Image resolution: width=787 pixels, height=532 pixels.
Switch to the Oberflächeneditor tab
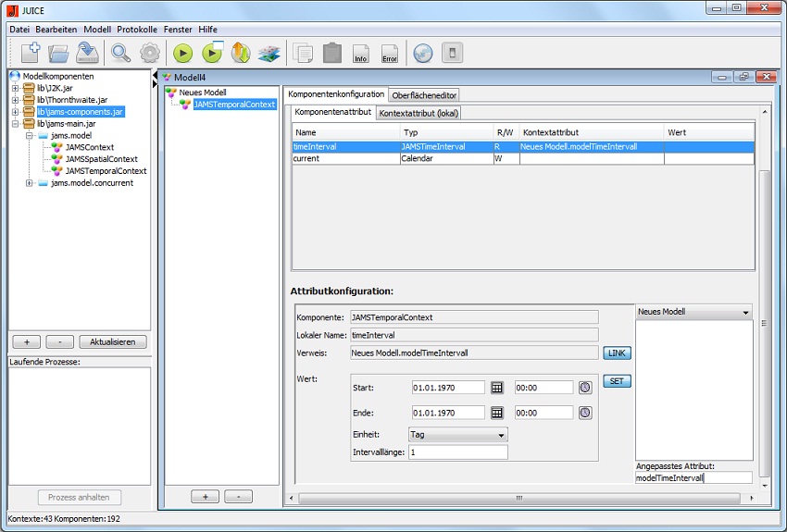pyautogui.click(x=424, y=95)
